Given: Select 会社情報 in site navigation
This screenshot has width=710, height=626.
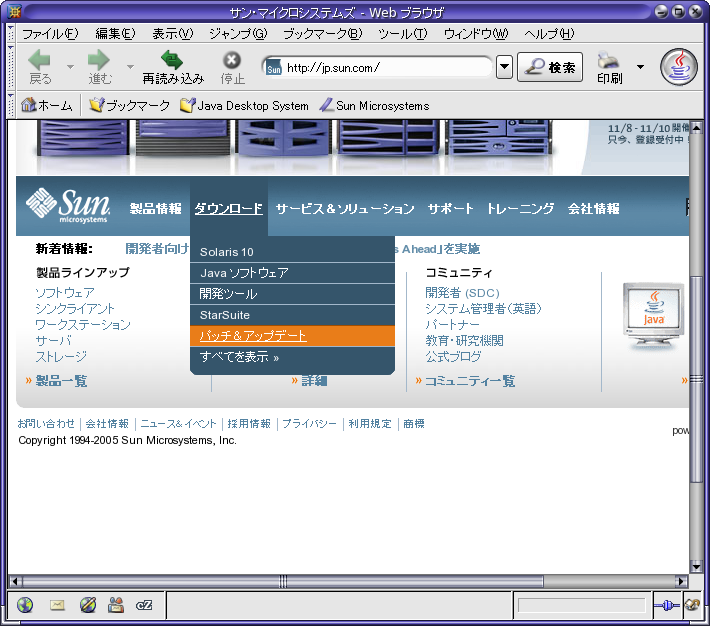Looking at the screenshot, I should tap(594, 208).
